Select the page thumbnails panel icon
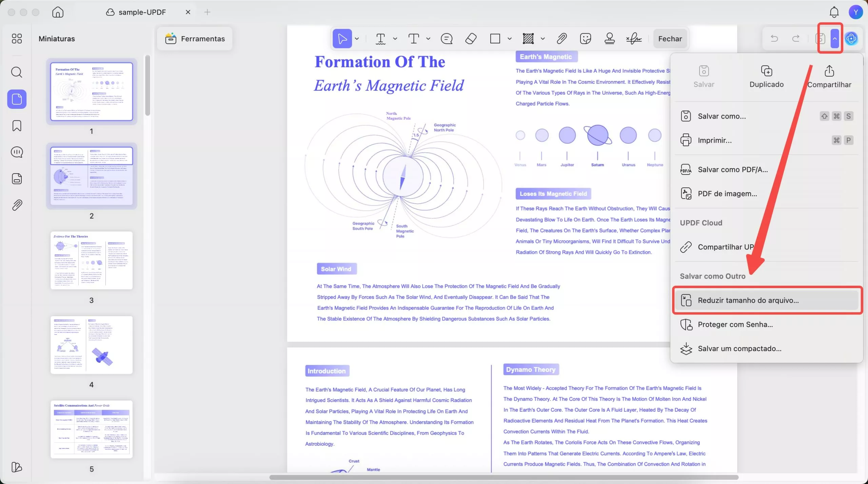This screenshot has height=484, width=868. (17, 99)
